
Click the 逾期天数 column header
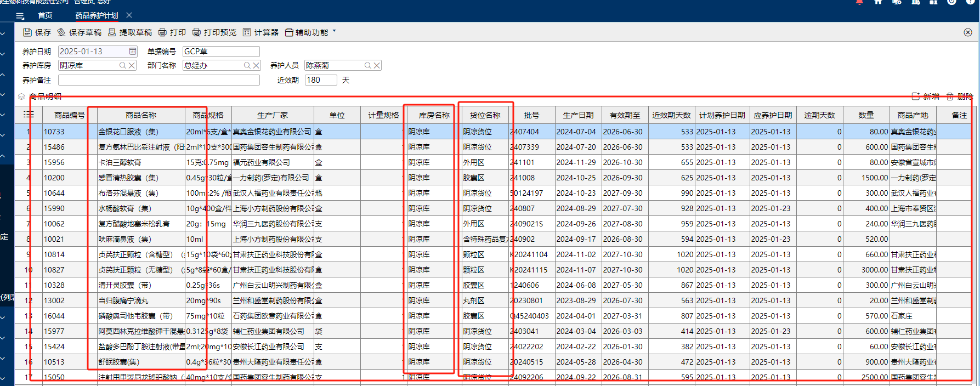coord(819,115)
